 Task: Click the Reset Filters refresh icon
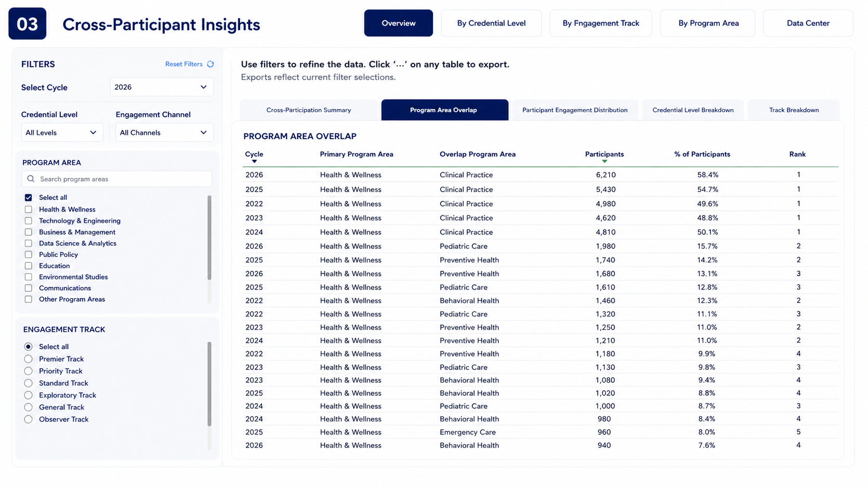211,64
